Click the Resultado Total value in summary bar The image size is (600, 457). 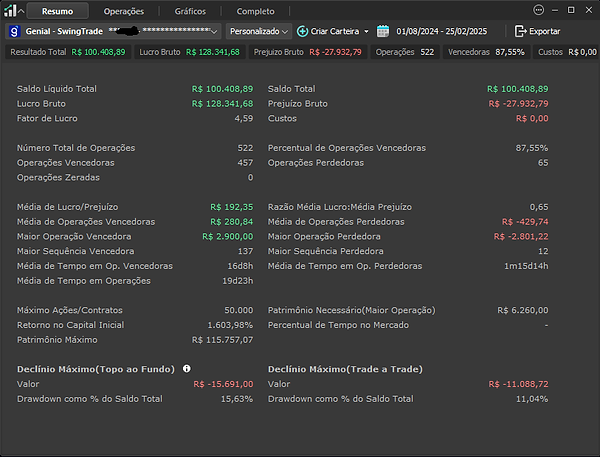[99, 51]
